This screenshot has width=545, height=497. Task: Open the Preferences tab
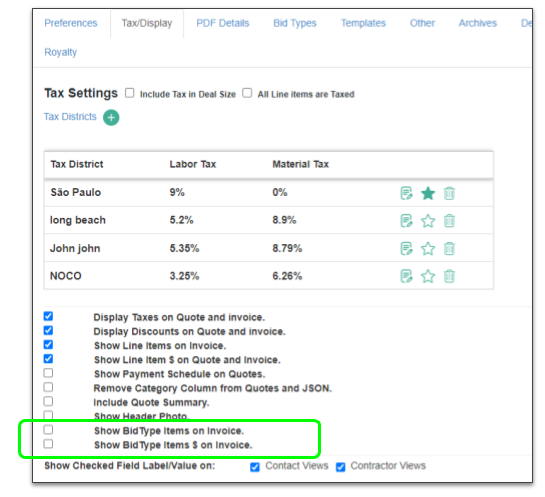click(x=71, y=23)
